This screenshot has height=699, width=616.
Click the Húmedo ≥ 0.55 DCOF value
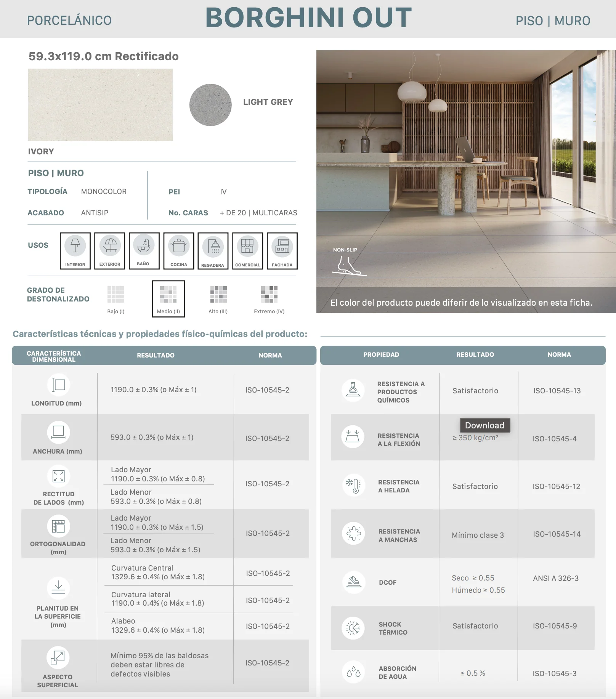tap(478, 590)
